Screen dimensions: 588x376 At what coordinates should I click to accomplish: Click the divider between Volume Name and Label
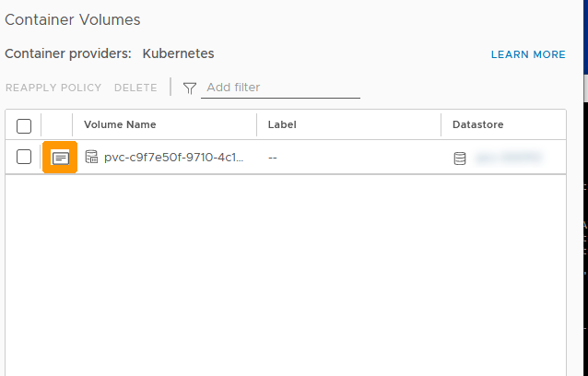click(257, 124)
